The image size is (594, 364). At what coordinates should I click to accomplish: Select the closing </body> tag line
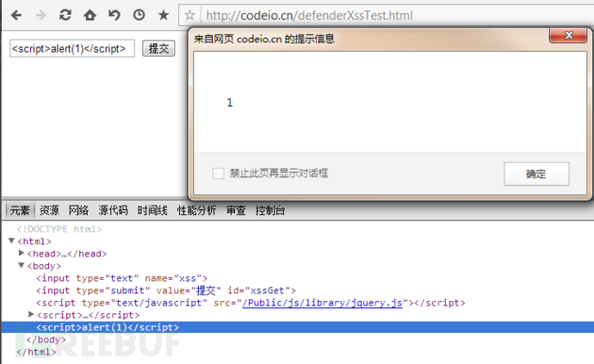46,339
